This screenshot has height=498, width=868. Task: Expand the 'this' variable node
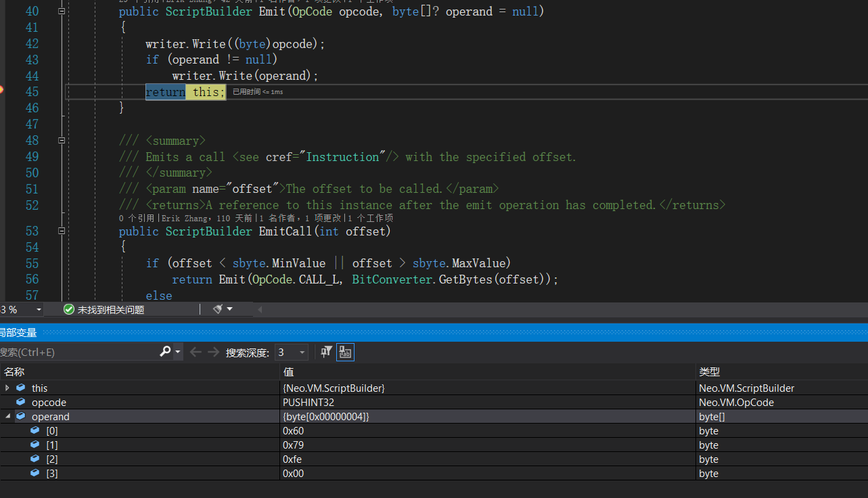tap(7, 388)
